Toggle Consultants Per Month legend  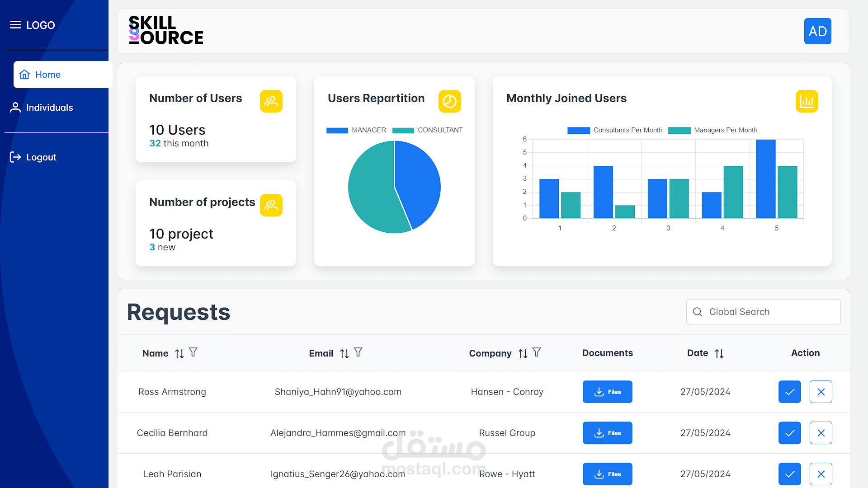point(615,130)
